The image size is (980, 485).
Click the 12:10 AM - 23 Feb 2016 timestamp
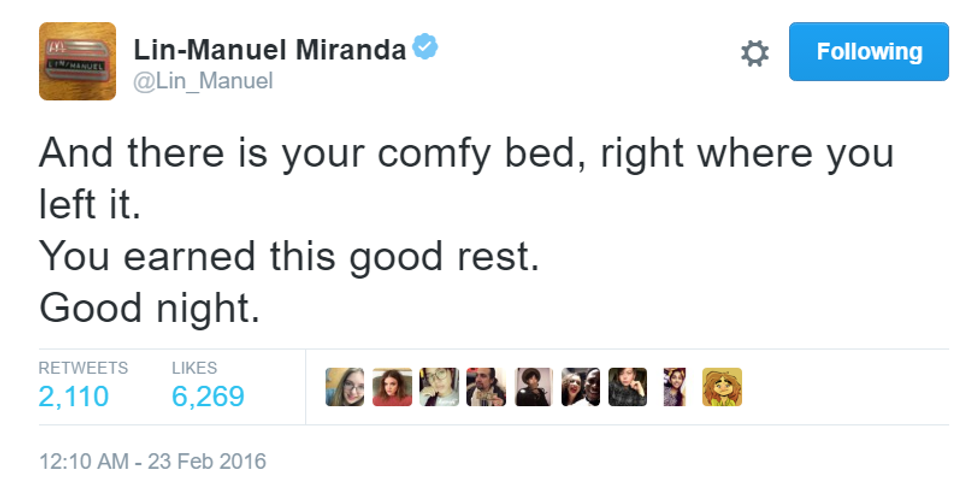pyautogui.click(x=152, y=462)
